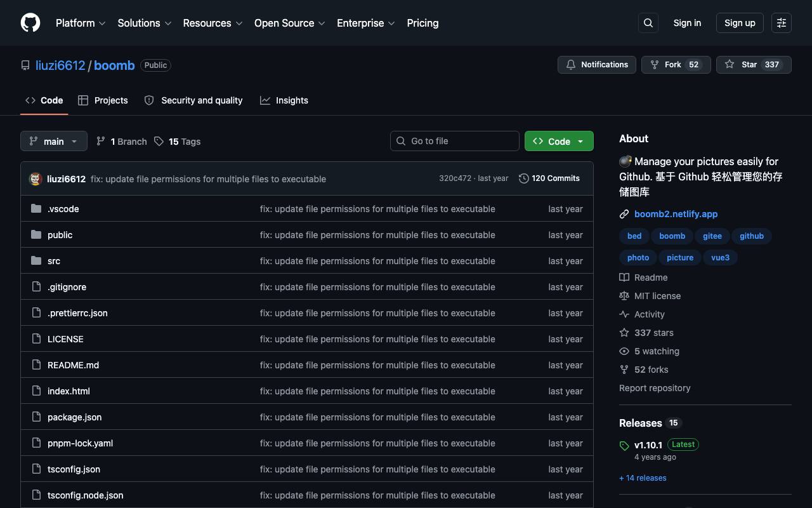Fork the boomb repository

[676, 65]
